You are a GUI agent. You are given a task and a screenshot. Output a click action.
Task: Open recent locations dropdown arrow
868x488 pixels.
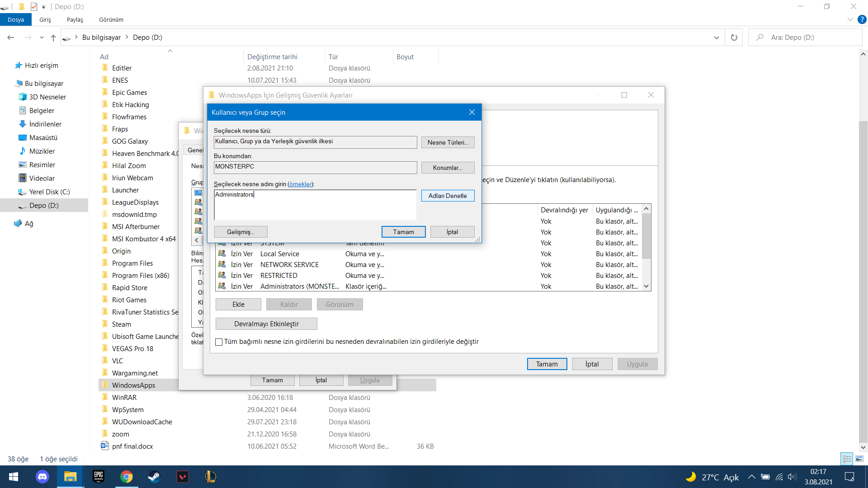coord(42,38)
